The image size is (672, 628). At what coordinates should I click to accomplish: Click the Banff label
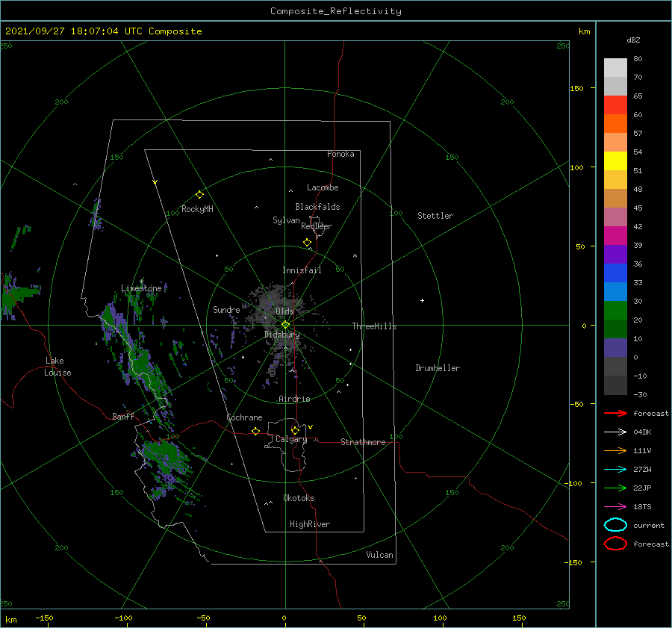(123, 416)
